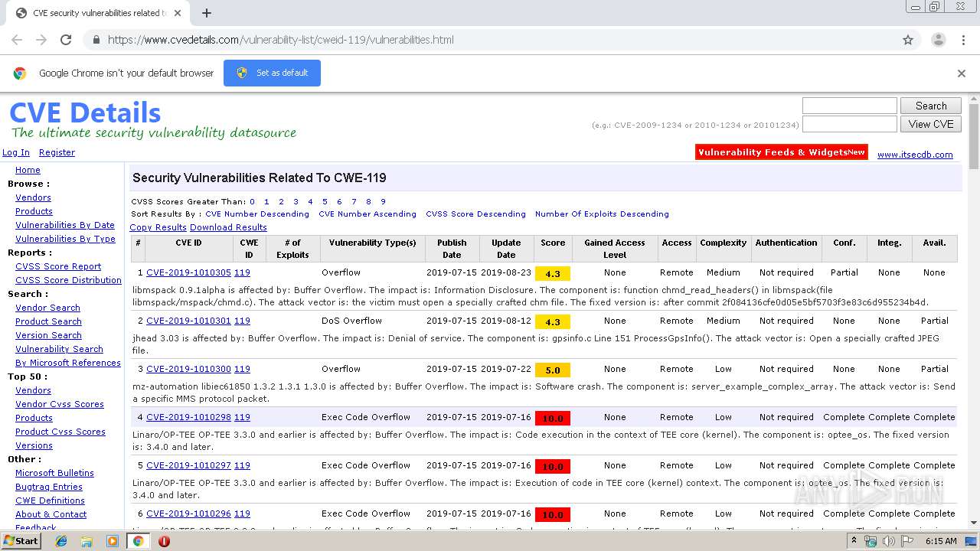Open Product Search link
Image resolution: width=980 pixels, height=551 pixels.
pyautogui.click(x=48, y=321)
